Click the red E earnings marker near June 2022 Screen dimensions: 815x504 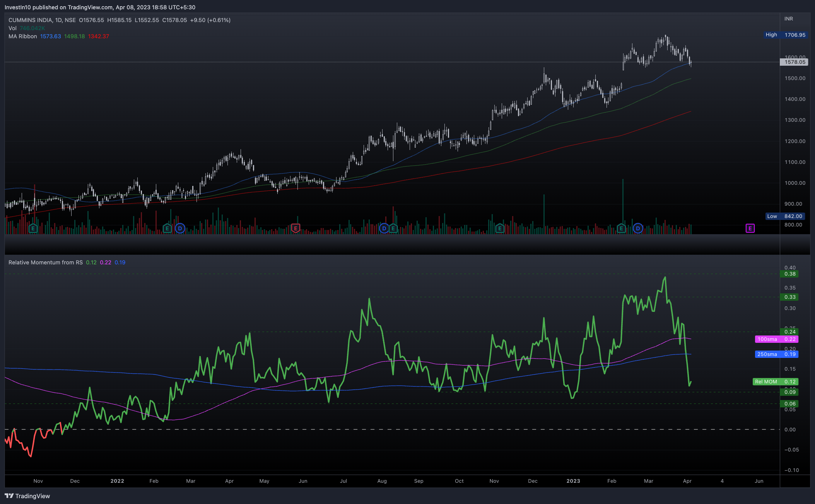tap(296, 228)
